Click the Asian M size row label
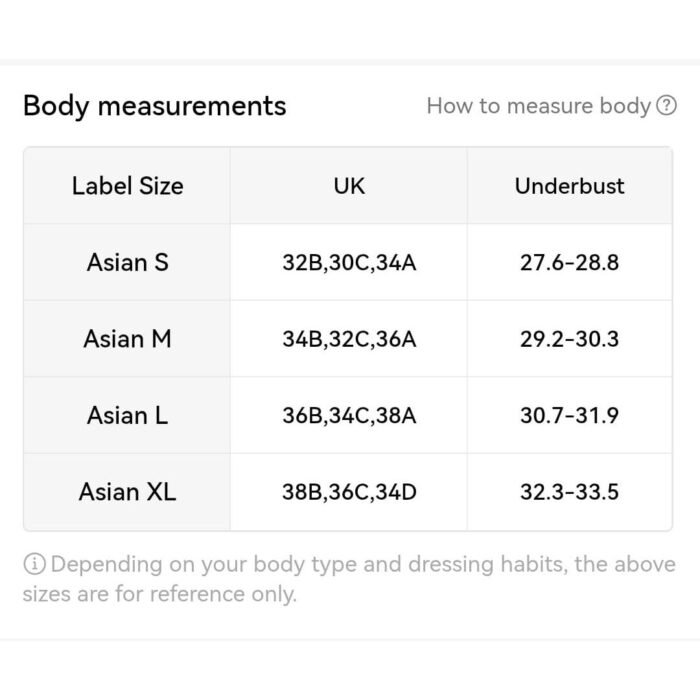This screenshot has width=700, height=700. click(x=127, y=339)
